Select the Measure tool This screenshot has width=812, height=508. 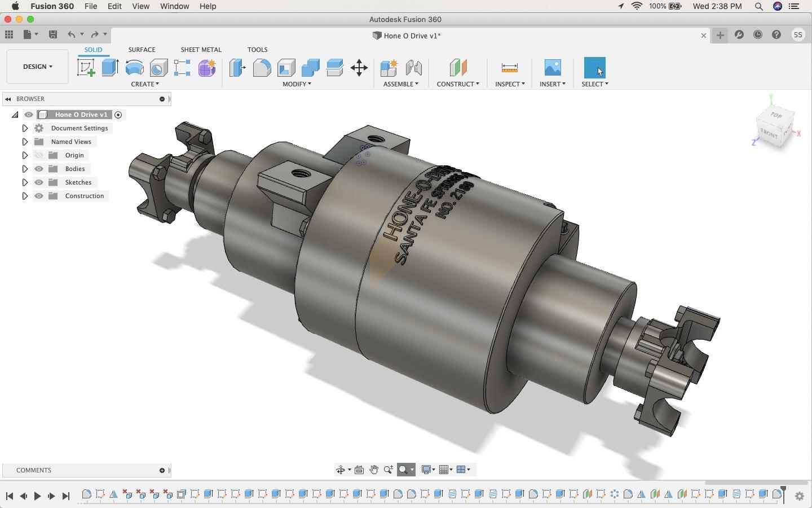pos(510,68)
